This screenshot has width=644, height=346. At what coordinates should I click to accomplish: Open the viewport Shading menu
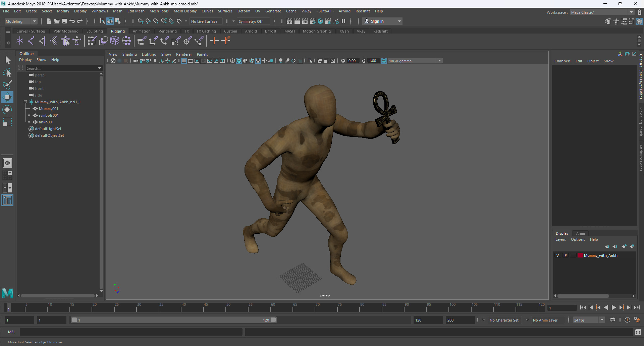[x=129, y=54]
